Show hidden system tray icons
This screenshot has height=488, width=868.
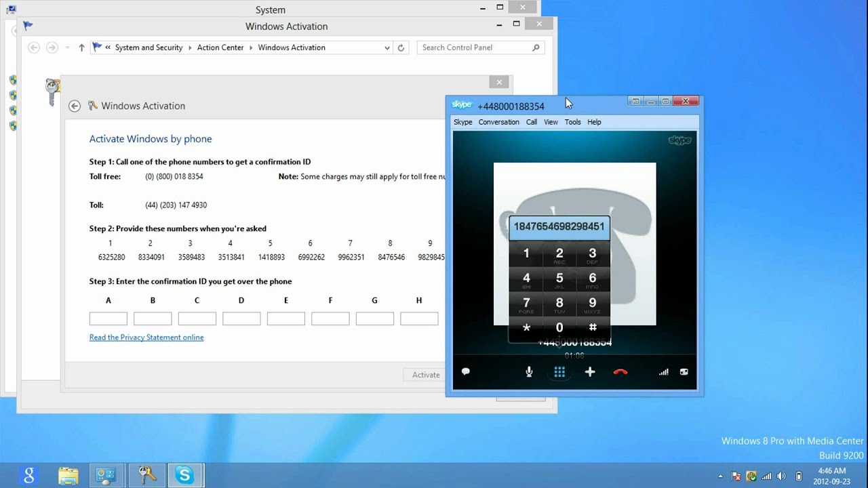pos(720,476)
